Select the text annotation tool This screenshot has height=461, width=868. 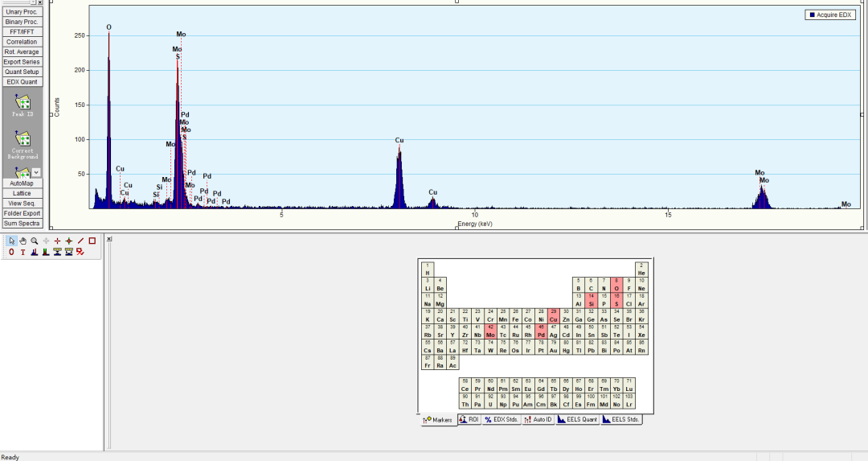point(23,252)
